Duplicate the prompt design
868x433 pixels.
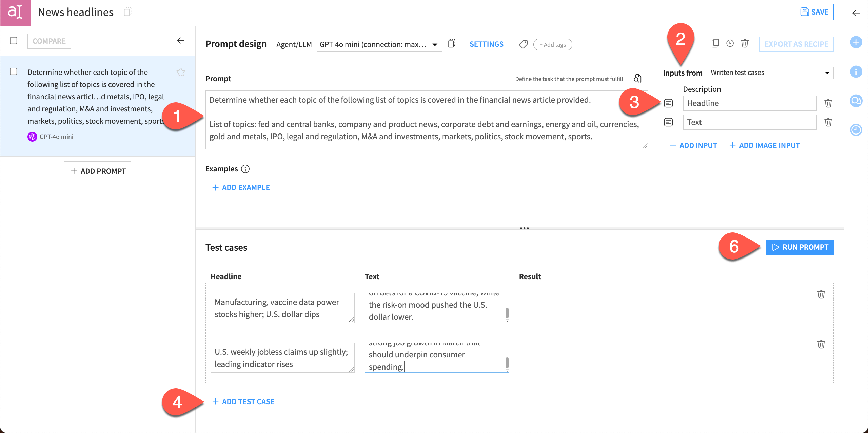coord(715,43)
